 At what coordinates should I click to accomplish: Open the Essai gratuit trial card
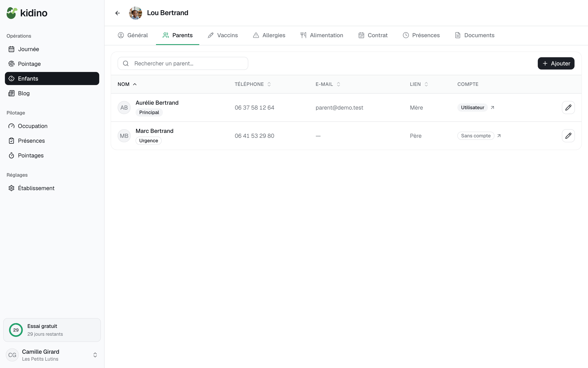click(x=52, y=330)
